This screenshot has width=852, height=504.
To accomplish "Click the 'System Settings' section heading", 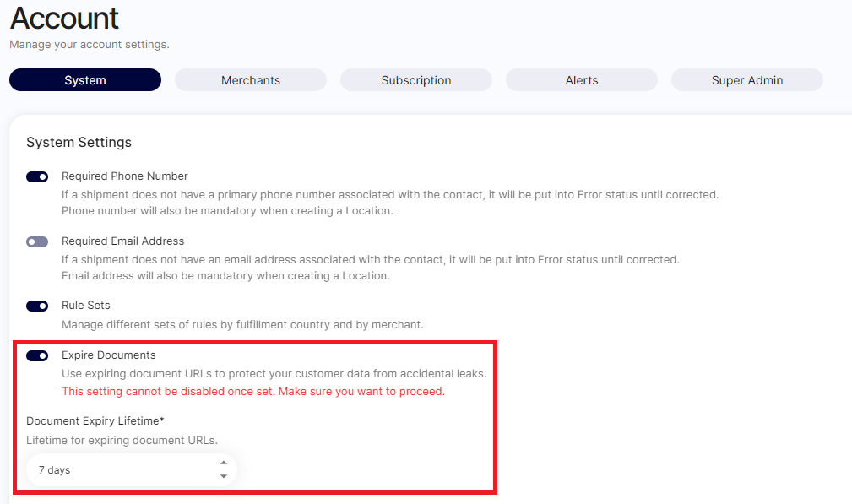I will tap(79, 142).
